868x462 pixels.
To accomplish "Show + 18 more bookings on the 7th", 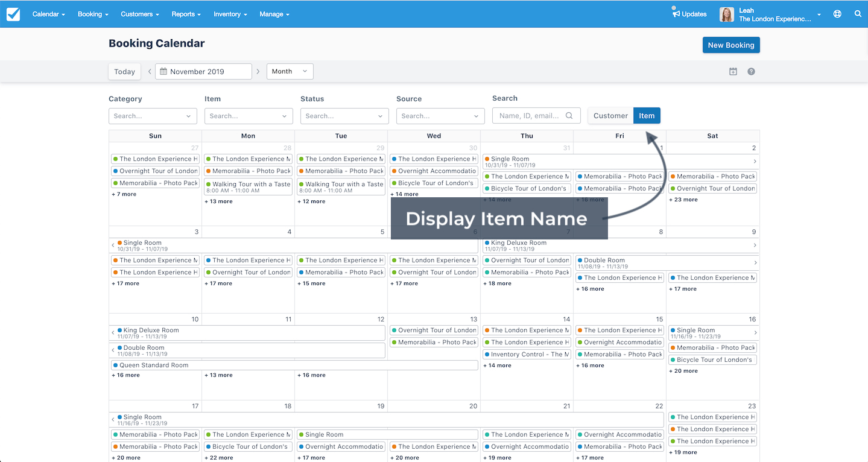I will click(x=497, y=283).
